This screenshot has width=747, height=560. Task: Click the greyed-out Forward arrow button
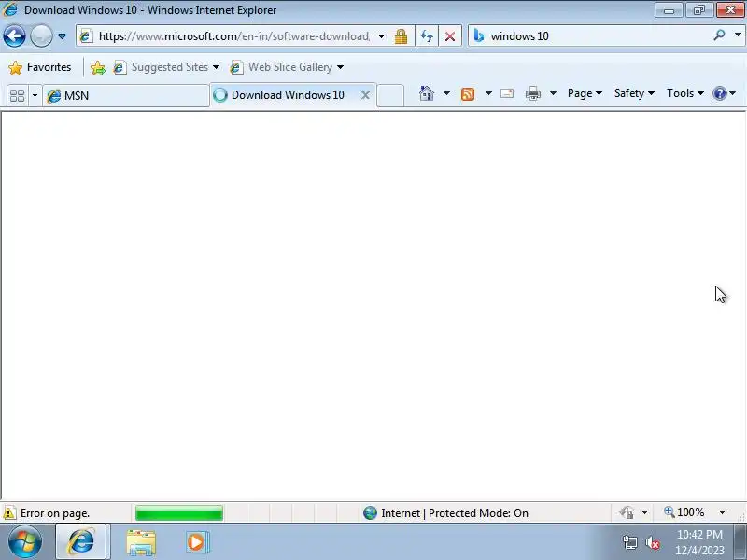(41, 36)
